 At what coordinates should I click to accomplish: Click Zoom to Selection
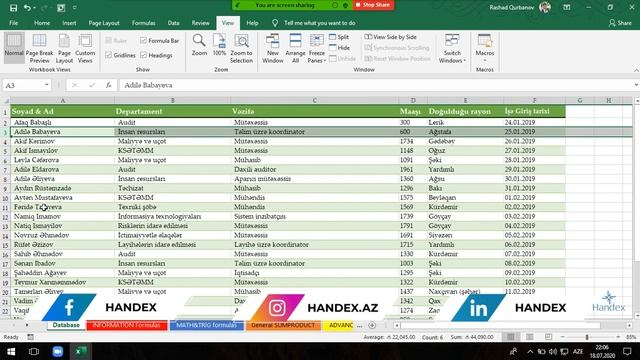[x=241, y=48]
